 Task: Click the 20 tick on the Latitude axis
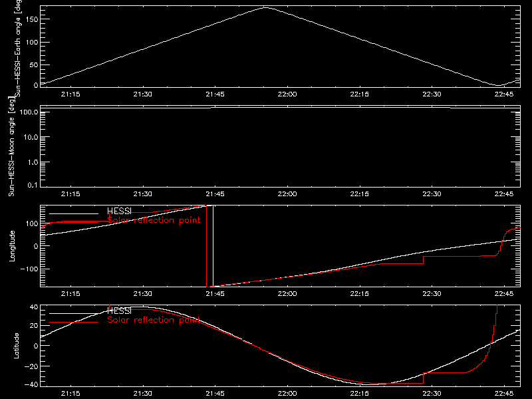34,326
